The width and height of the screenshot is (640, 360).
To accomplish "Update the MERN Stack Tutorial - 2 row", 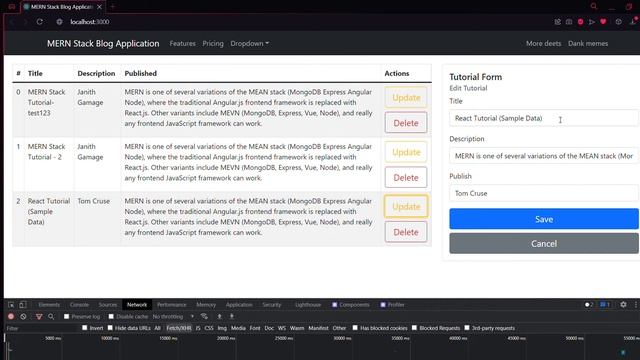I will (x=406, y=152).
